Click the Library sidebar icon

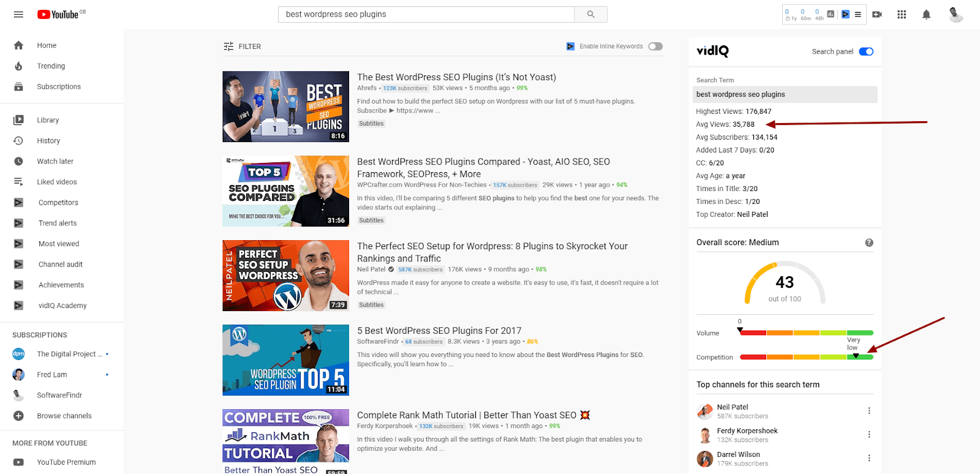[x=18, y=120]
